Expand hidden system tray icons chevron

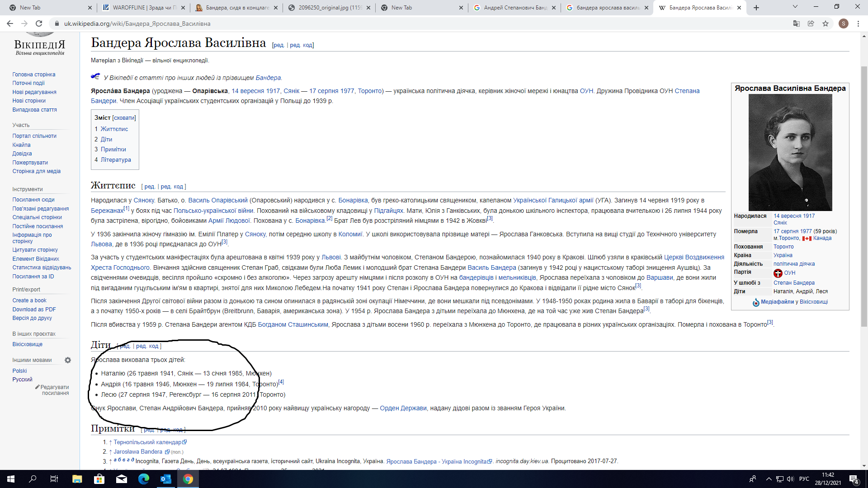(x=769, y=479)
